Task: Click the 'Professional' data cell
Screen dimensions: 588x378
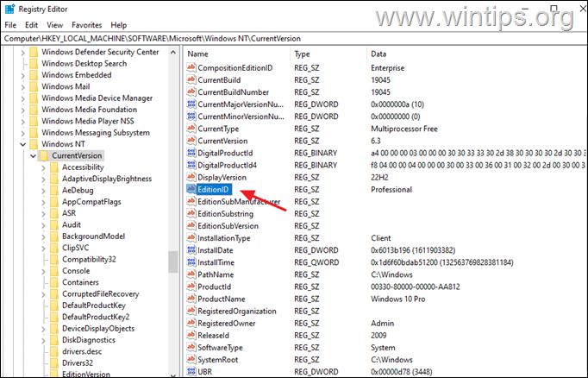Action: click(391, 189)
